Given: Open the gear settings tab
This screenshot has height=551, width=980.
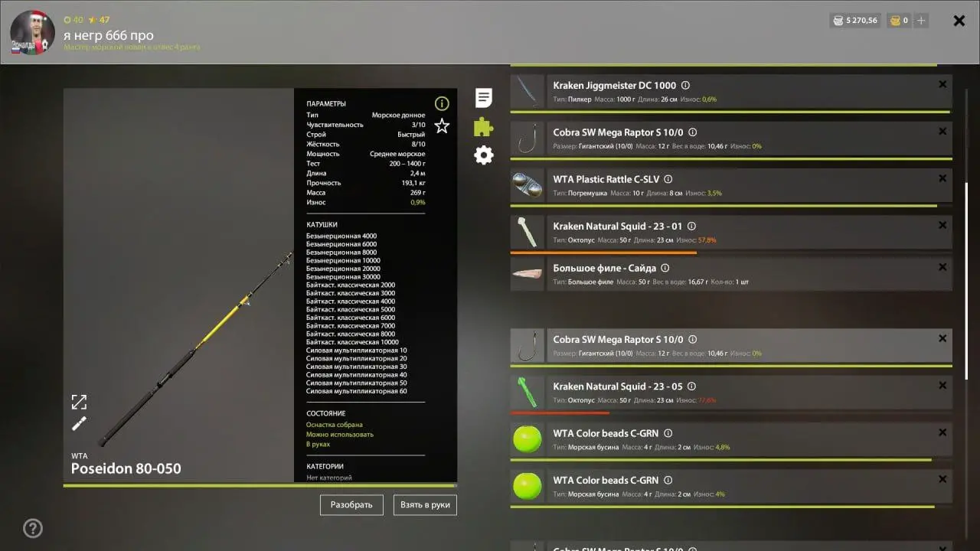Looking at the screenshot, I should click(483, 155).
